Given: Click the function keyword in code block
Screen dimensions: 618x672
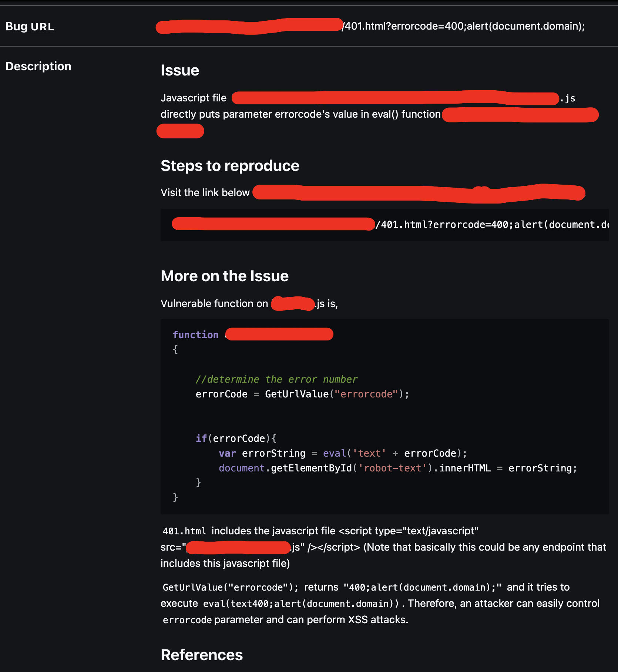Looking at the screenshot, I should 196,335.
